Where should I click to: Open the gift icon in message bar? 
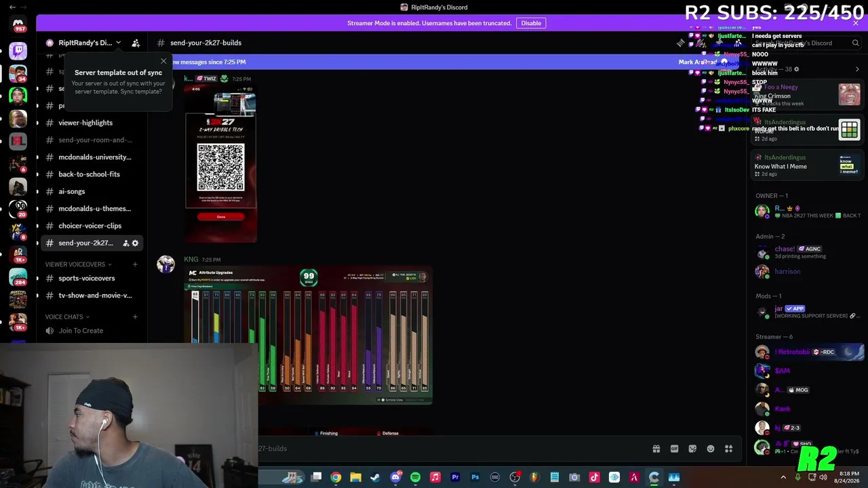tap(656, 449)
